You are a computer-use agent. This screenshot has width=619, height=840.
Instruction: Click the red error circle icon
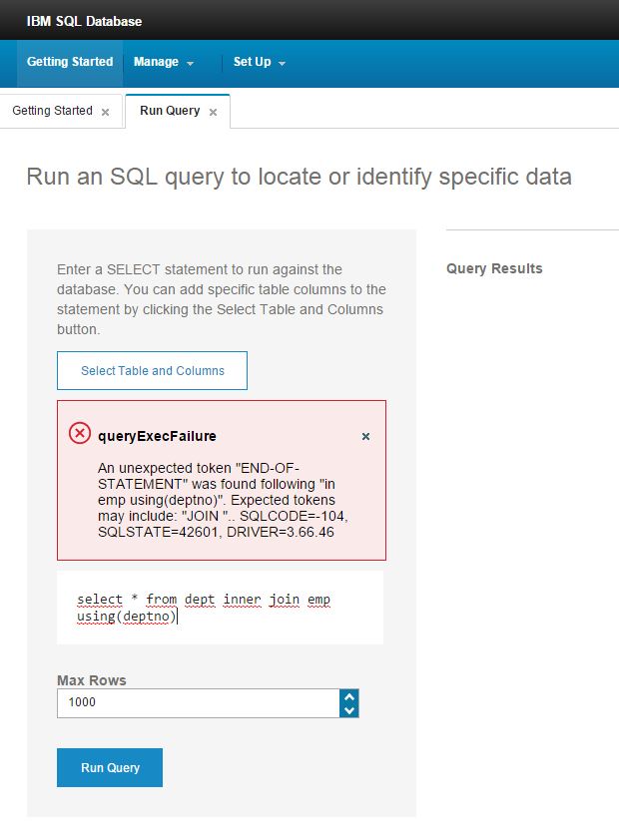(x=80, y=433)
